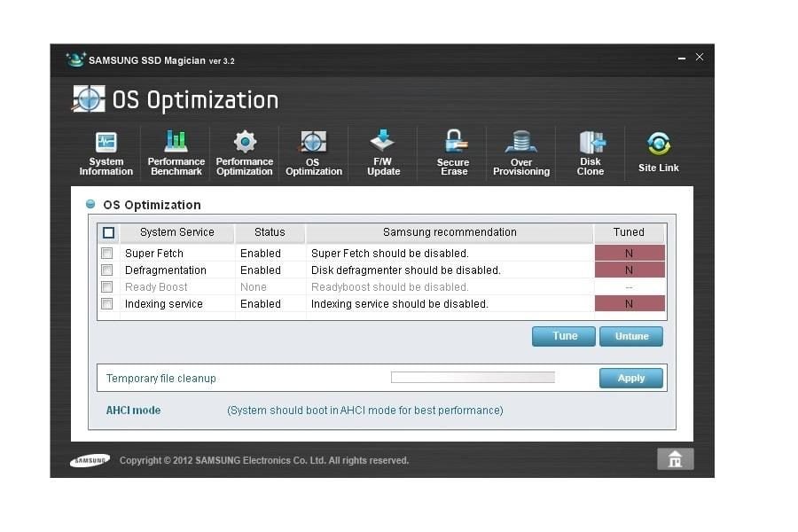Click the Untune button
Screen dimensions: 798x532
click(631, 336)
